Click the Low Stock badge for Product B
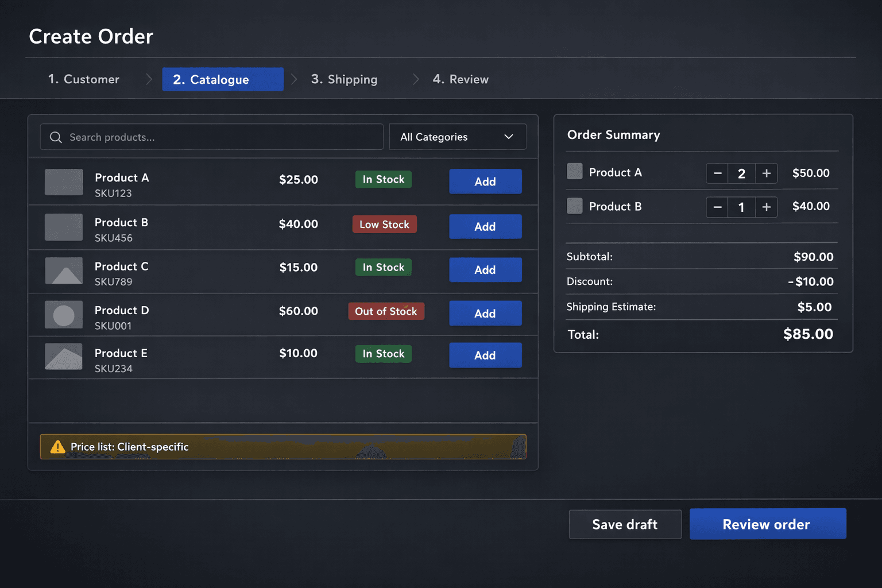Screen dimensions: 882x588 point(384,224)
